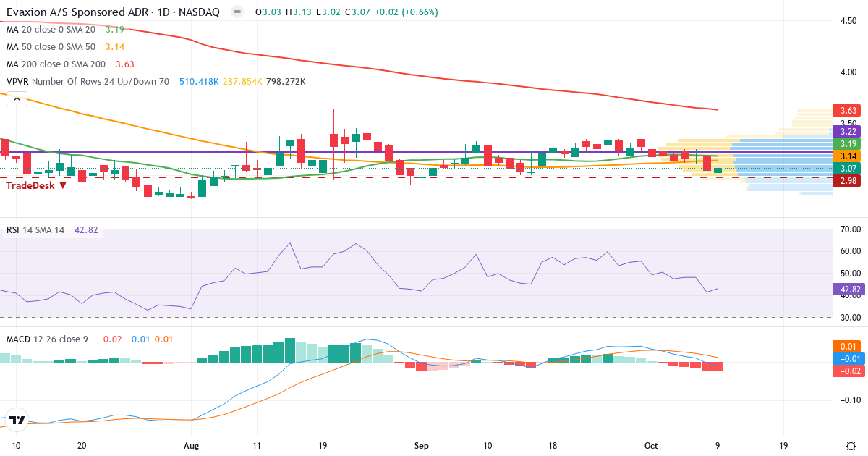Click the 4.50 price scale value
Viewport: 868px width, 456px height.
(848, 22)
